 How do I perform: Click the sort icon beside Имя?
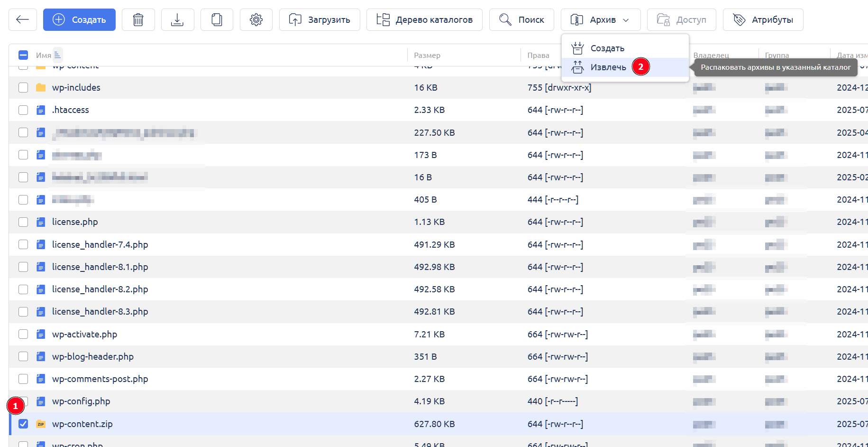[57, 55]
